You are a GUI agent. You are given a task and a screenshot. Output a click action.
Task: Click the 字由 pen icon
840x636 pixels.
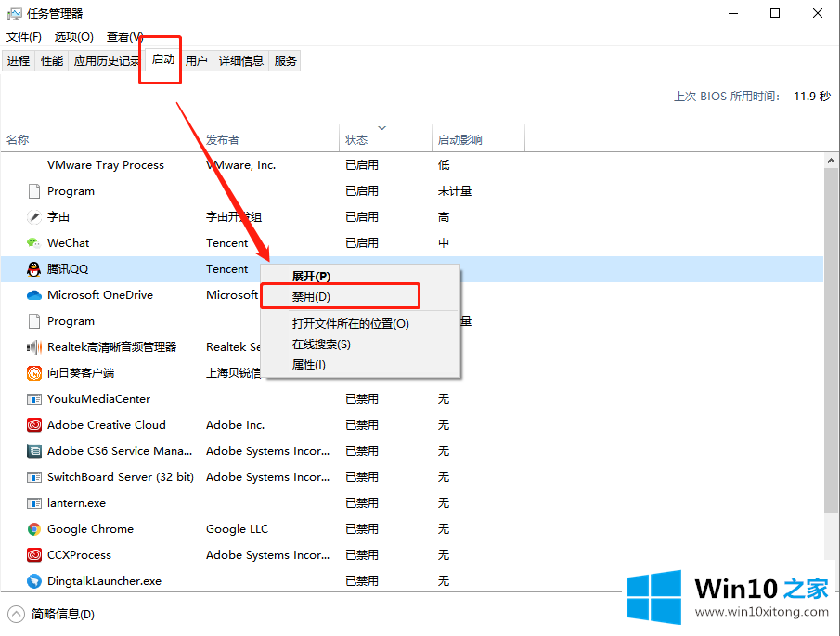pos(34,217)
